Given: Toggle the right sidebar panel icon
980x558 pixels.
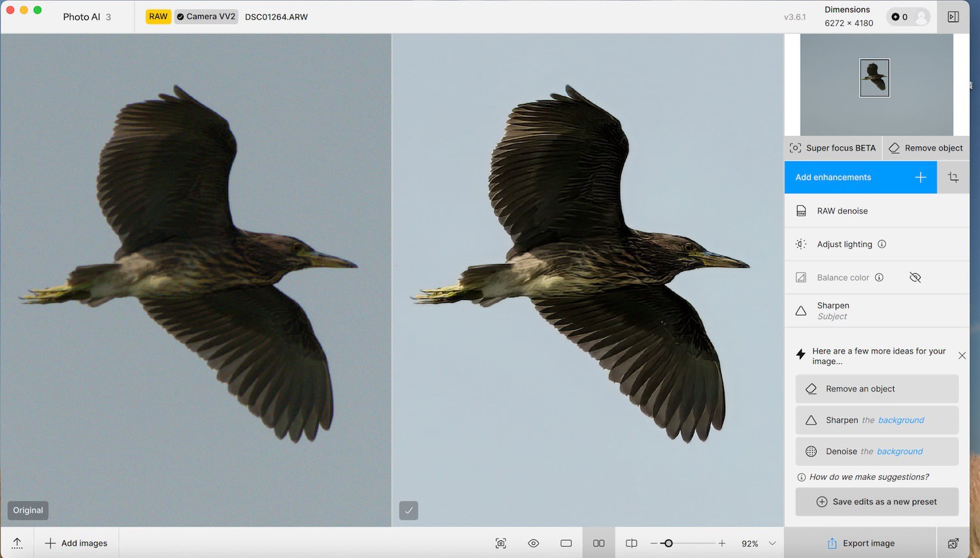Looking at the screenshot, I should 953,17.
